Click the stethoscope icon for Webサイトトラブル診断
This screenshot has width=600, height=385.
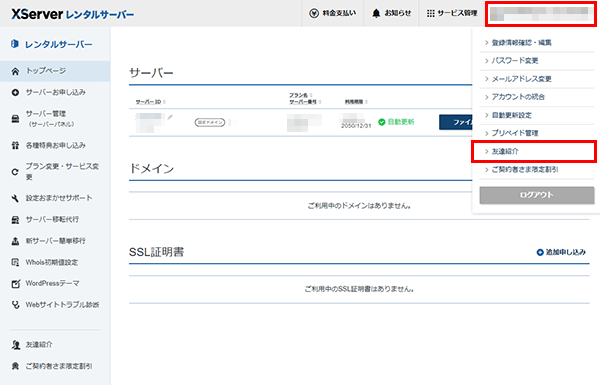(15, 305)
